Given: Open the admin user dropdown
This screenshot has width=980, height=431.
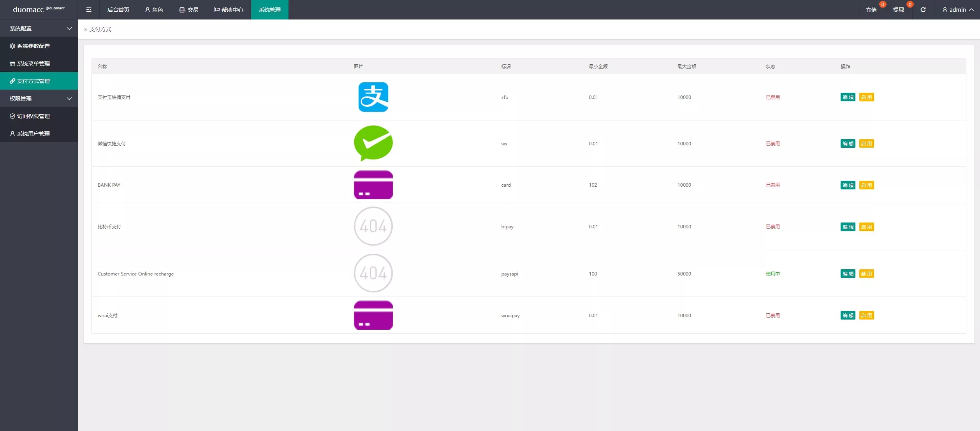Looking at the screenshot, I should [x=957, y=10].
